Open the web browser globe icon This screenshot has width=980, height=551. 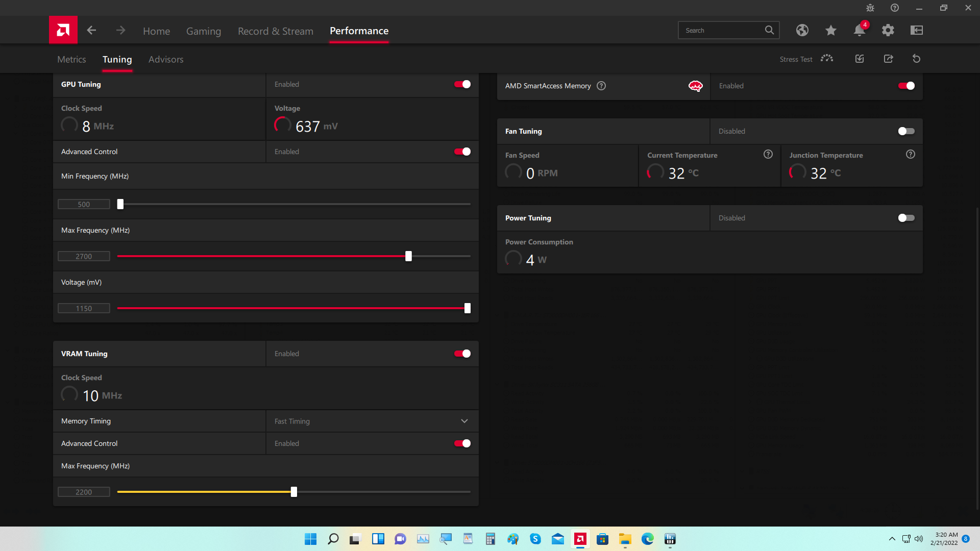click(802, 30)
